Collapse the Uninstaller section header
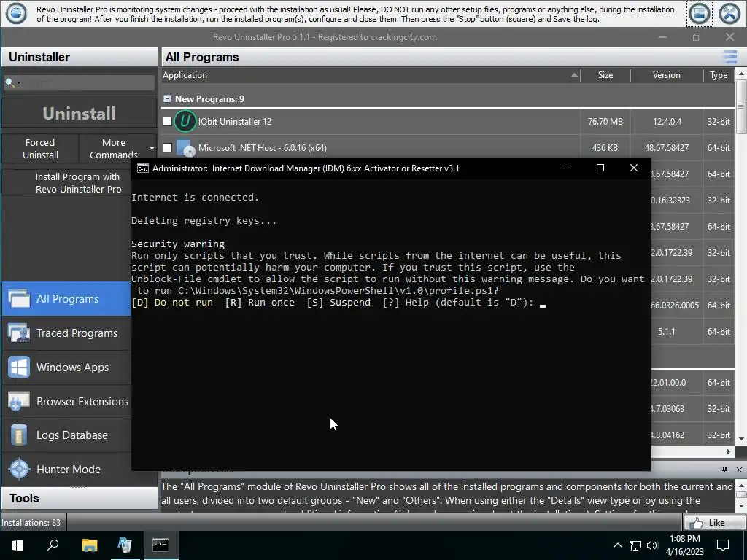 click(79, 57)
